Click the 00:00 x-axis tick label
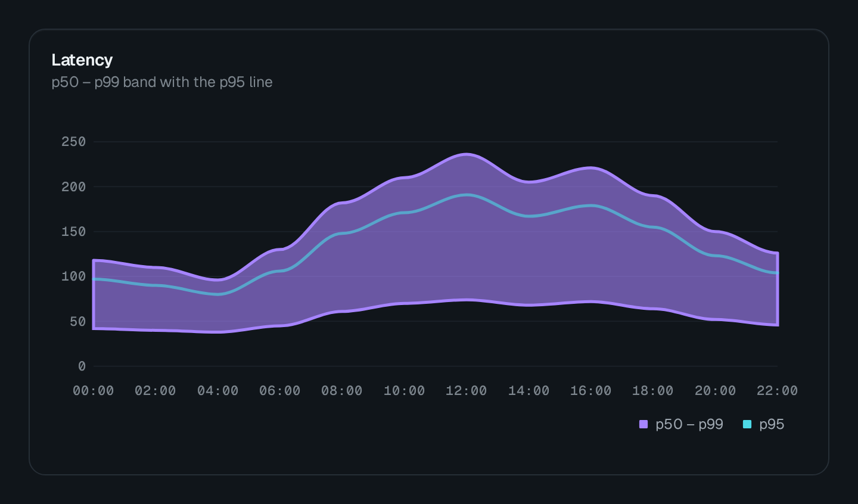The width and height of the screenshot is (858, 504). coord(94,391)
